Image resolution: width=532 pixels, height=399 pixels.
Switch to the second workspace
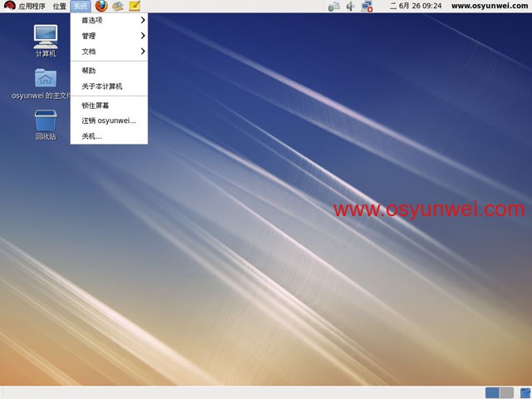tap(506, 393)
